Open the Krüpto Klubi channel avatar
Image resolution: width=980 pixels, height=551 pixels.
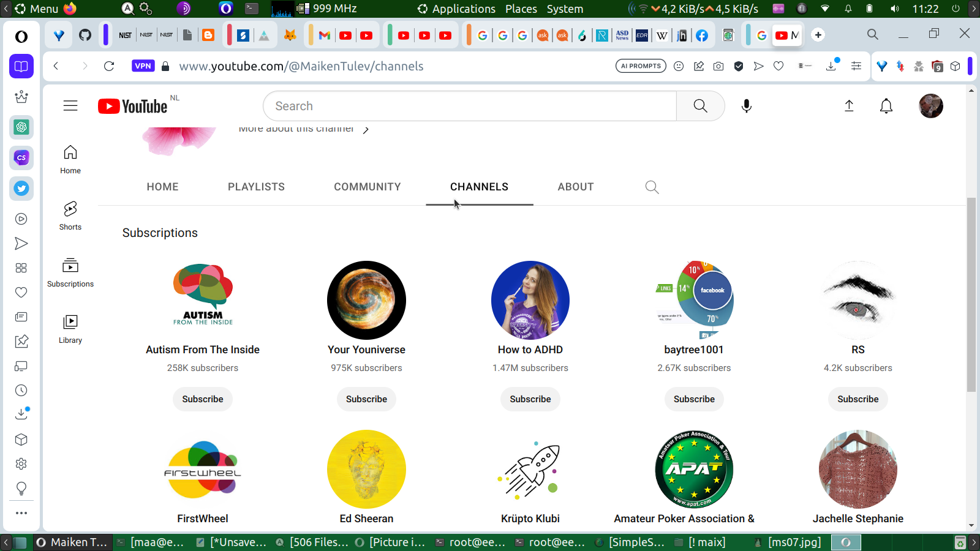(x=530, y=469)
